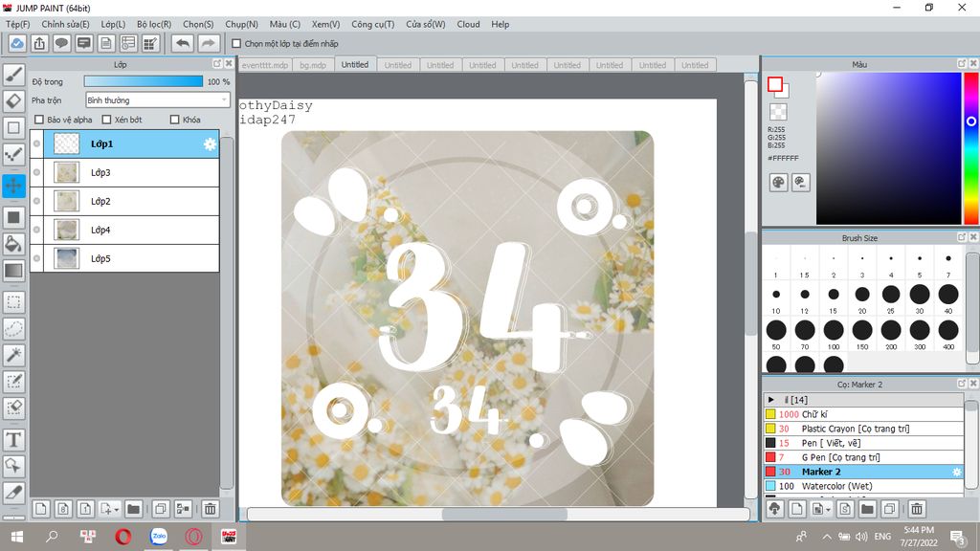Open the add-layer dropdown arrow in Layer panel
This screenshot has height=551, width=980.
click(116, 510)
